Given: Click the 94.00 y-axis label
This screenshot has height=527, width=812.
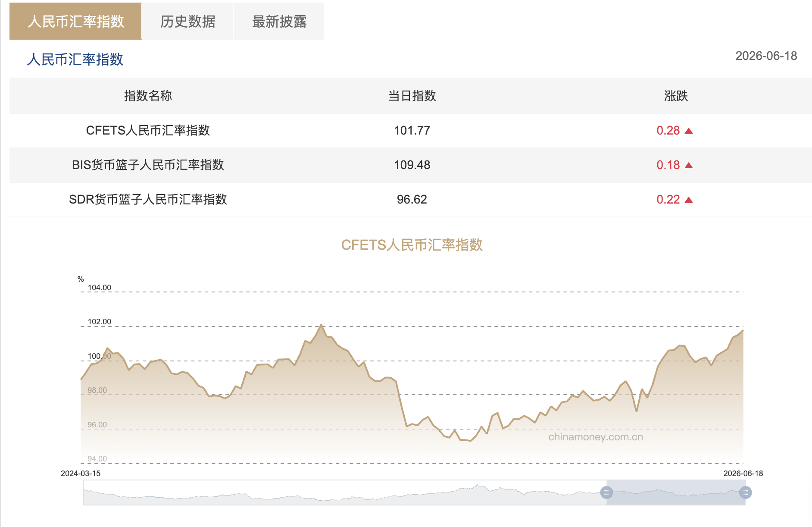Looking at the screenshot, I should pos(97,459).
